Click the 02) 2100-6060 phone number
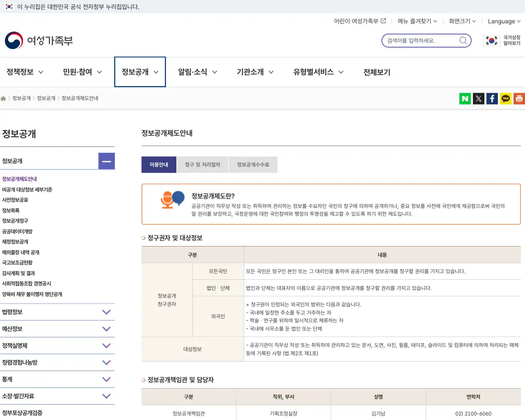 [x=473, y=413]
